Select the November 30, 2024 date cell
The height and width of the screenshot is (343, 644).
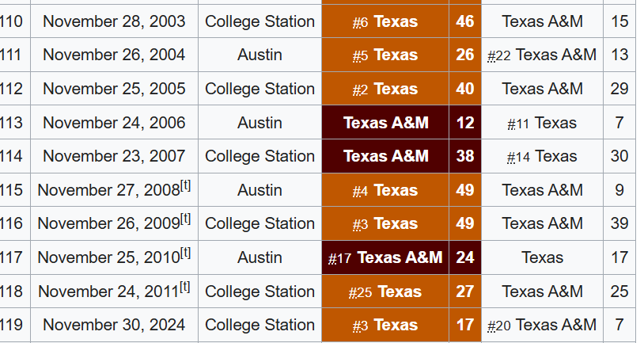pyautogui.click(x=114, y=325)
